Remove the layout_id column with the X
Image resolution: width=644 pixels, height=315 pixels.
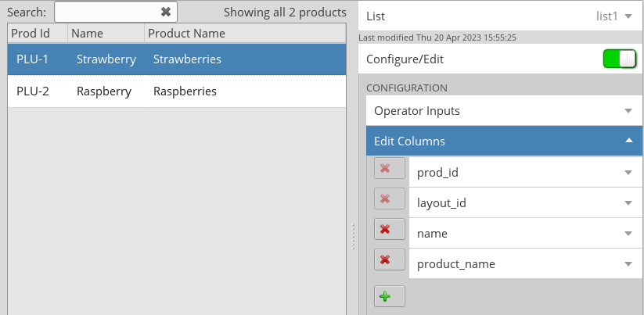(390, 199)
